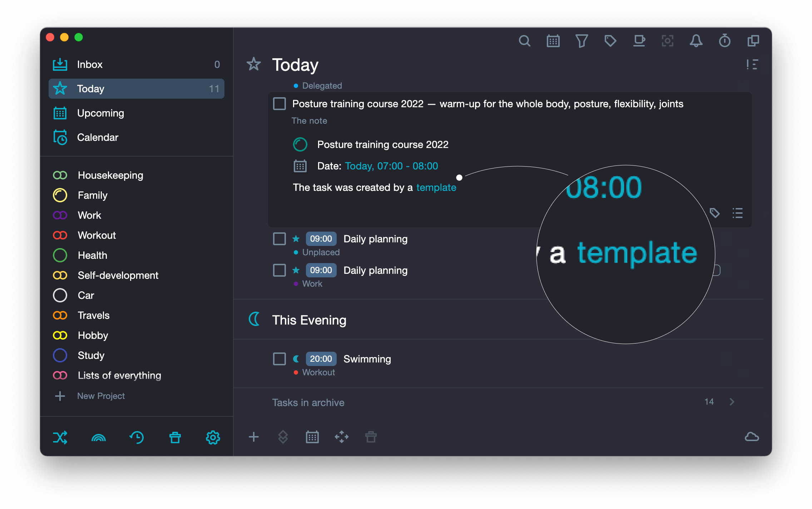Select Inbox in the sidebar

tap(137, 64)
